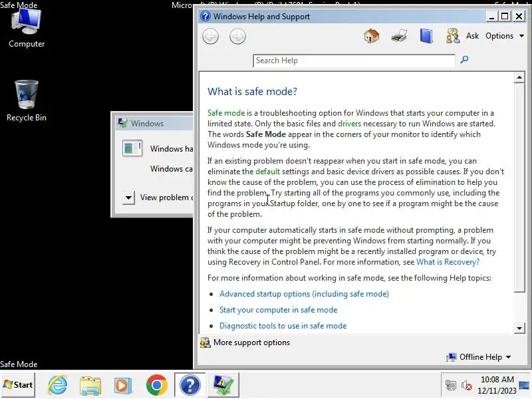532x399 pixels.
Task: Open Windows Media Player taskbar icon
Action: pyautogui.click(x=123, y=385)
